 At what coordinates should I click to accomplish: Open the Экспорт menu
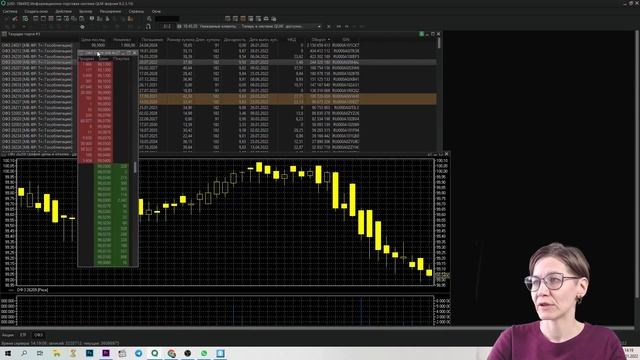coord(85,11)
